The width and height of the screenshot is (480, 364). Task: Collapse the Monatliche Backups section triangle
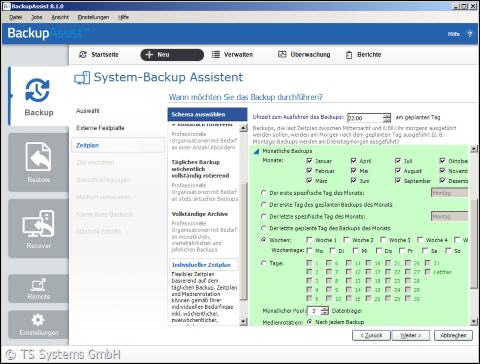pos(256,151)
